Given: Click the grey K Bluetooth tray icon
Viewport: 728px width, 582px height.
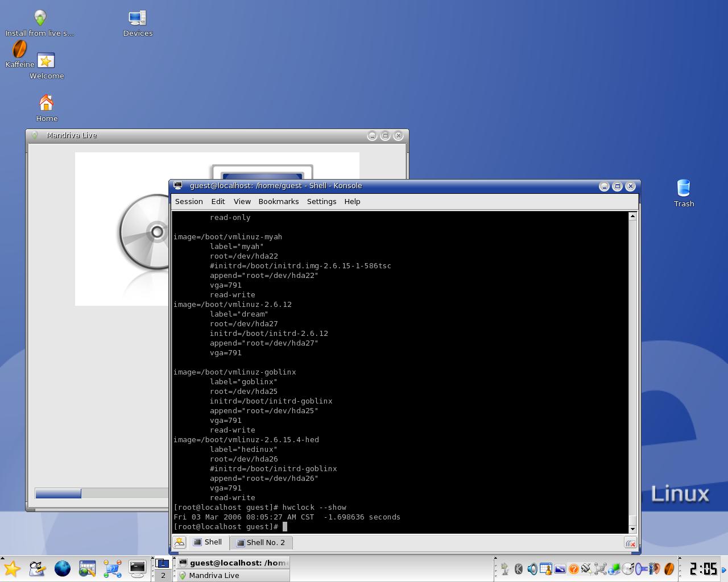Looking at the screenshot, I should [519, 569].
